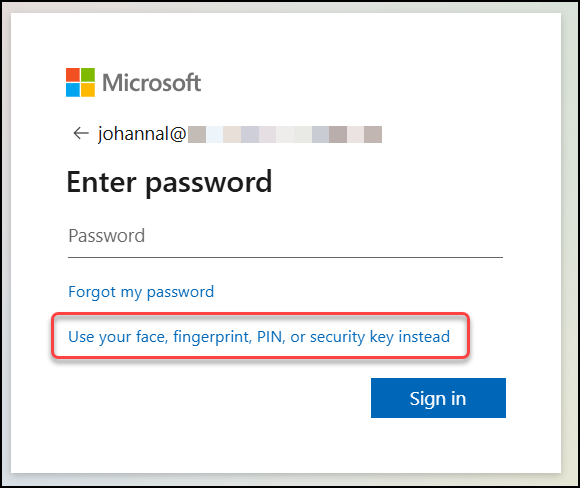The height and width of the screenshot is (488, 580).
Task: Click the red square of Microsoft logo
Action: pos(73,75)
